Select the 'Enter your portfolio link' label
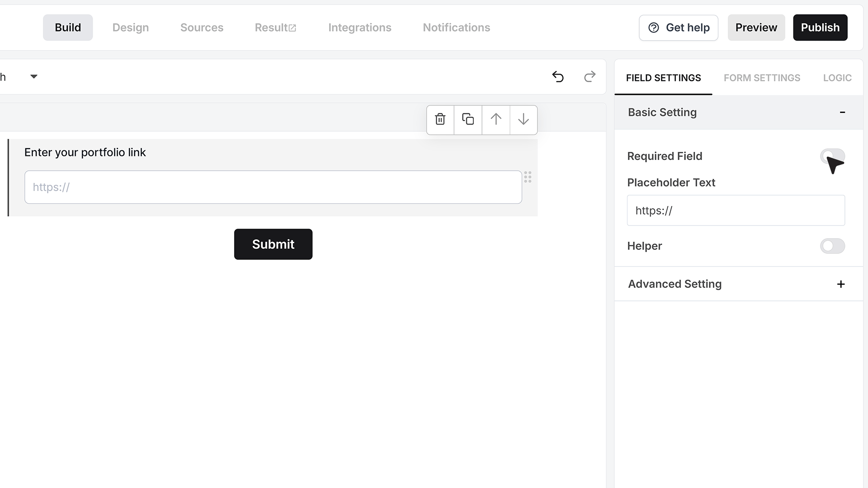The width and height of the screenshot is (868, 488). pyautogui.click(x=85, y=153)
